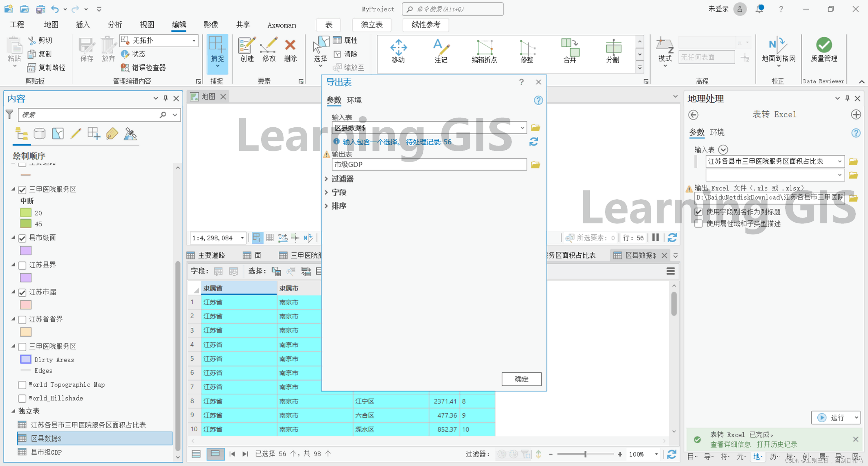Select the Split (分割) tool
Screen dimensions: 868x466
tap(613, 51)
